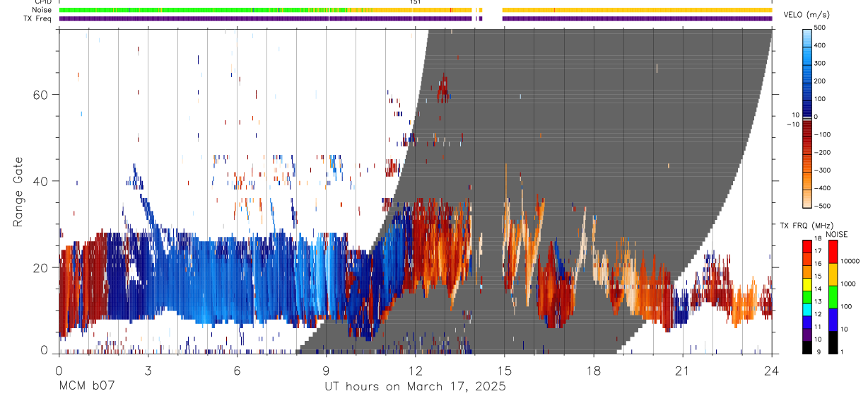This screenshot has height=401, width=868.
Task: Click the 3 hour axis label
Action: click(148, 370)
